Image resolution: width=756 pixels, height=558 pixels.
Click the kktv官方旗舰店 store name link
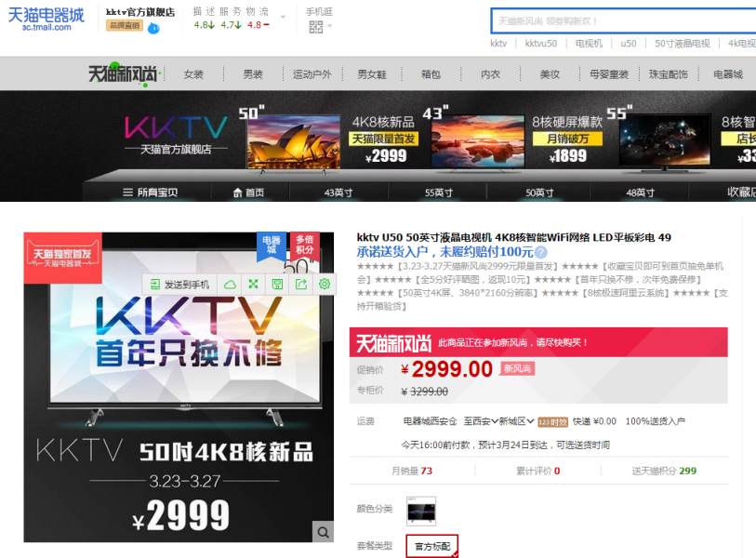point(140,12)
